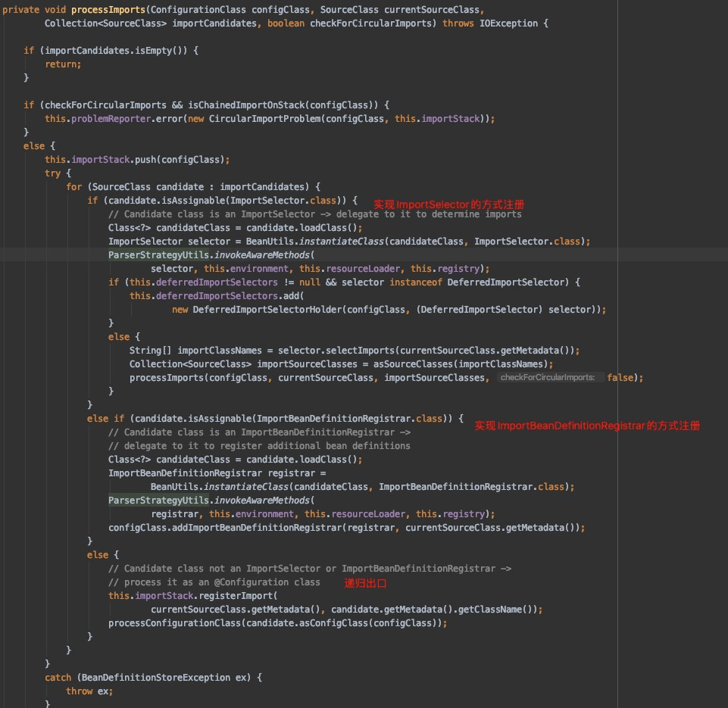Click the importSourceClasses variable declaration
The image size is (728, 708).
pyautogui.click(x=307, y=364)
